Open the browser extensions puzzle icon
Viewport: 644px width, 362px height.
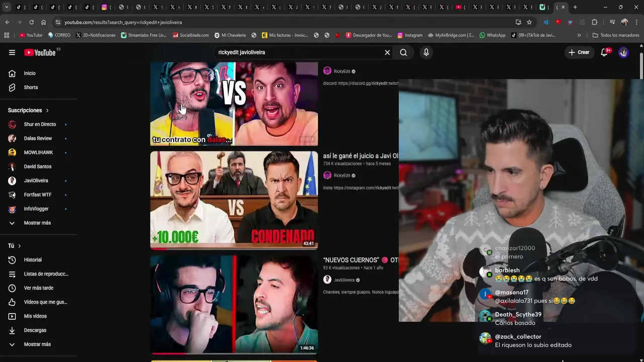(594, 22)
